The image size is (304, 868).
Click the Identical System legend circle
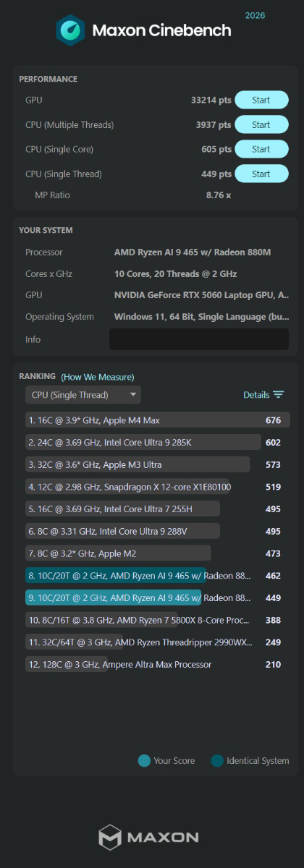[x=216, y=760]
